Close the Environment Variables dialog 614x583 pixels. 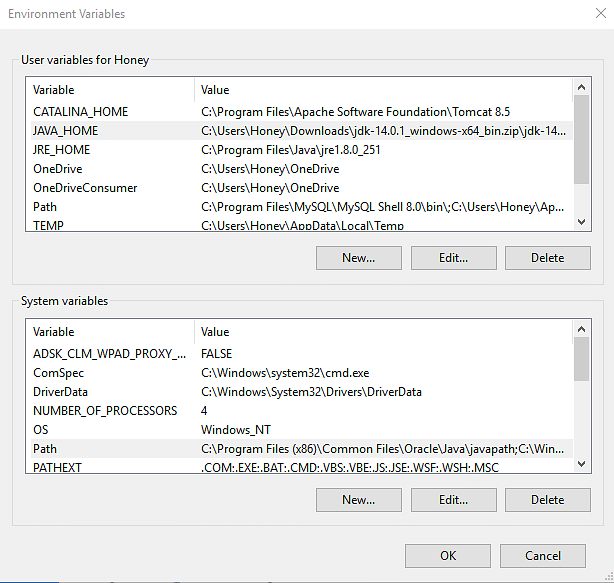(601, 13)
